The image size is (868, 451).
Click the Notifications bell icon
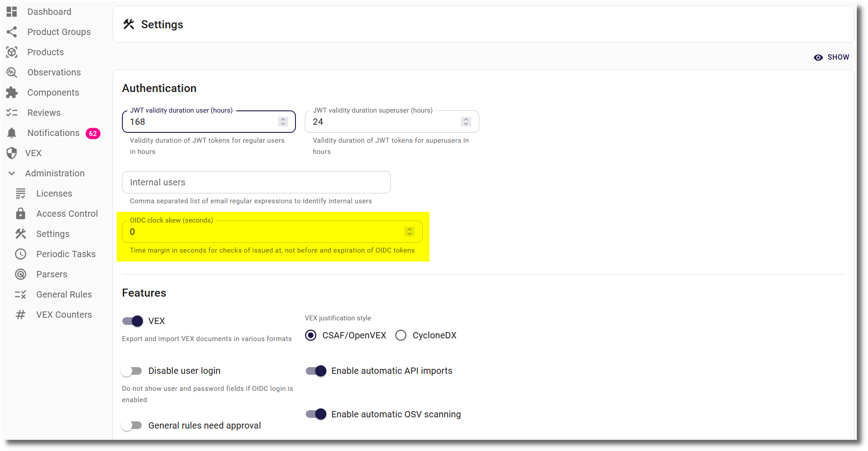pyautogui.click(x=12, y=133)
